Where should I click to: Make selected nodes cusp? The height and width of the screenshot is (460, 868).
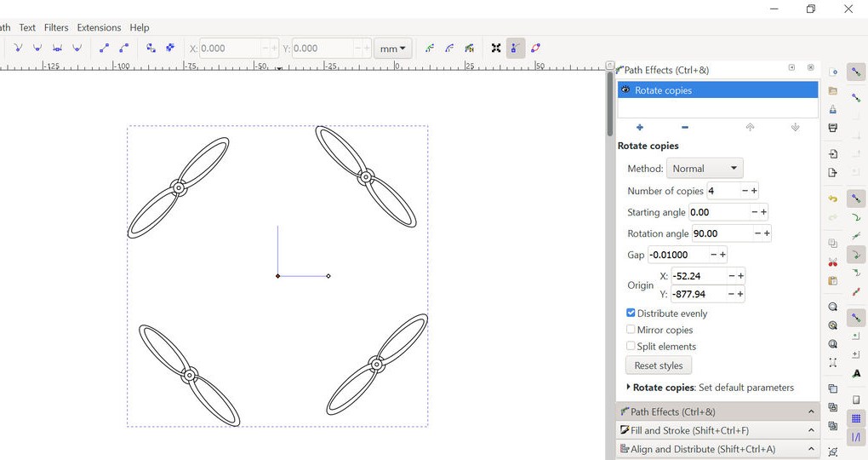(x=18, y=49)
